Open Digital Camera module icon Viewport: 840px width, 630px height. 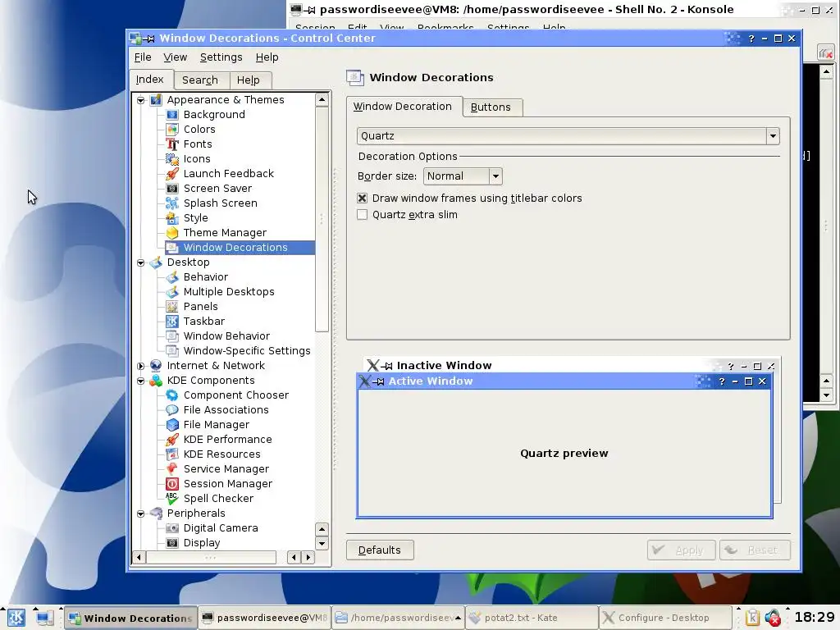coord(172,528)
